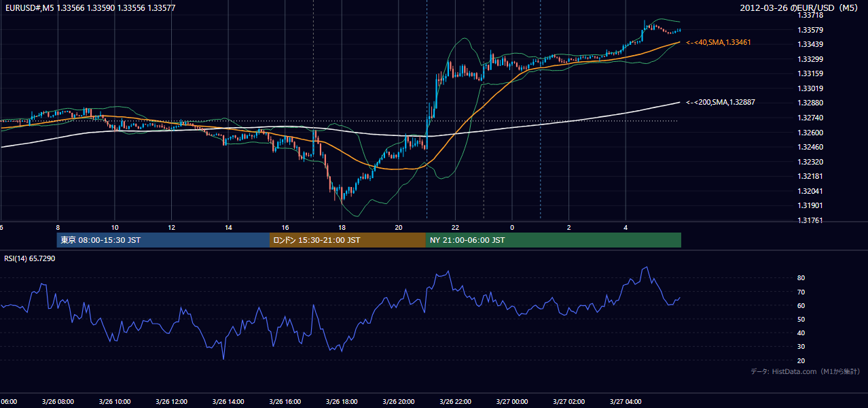Select RSI scale level 40
Screen dimensions: 868x408
801,333
